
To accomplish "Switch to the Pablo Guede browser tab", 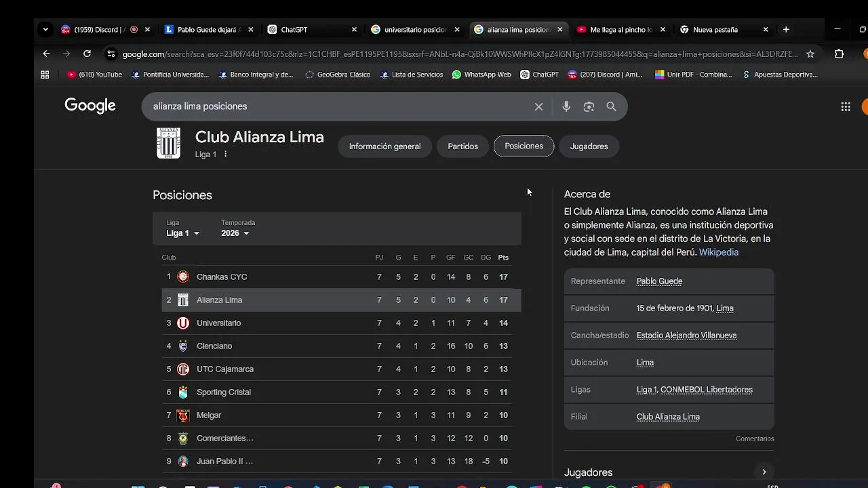I will point(208,30).
